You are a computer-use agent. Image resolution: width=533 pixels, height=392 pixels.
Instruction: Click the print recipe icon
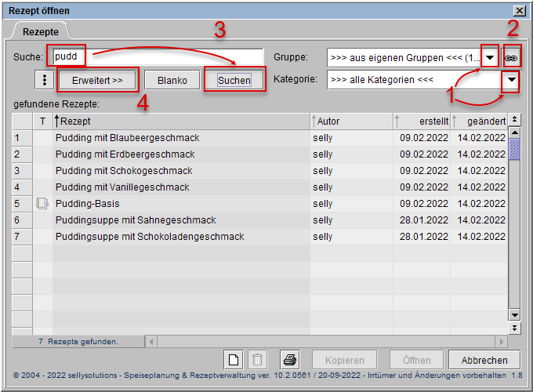(x=289, y=360)
